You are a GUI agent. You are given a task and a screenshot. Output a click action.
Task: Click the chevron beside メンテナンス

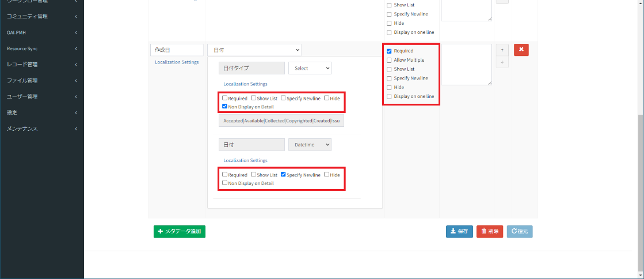click(76, 129)
